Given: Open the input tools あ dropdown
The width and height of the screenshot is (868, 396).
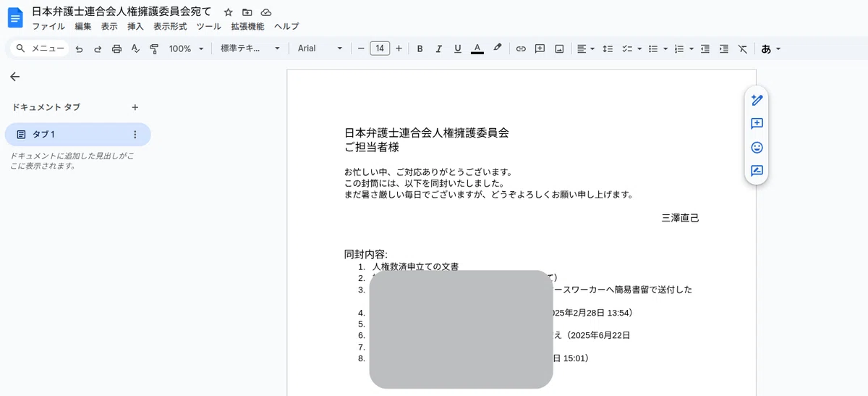Looking at the screenshot, I should (770, 49).
